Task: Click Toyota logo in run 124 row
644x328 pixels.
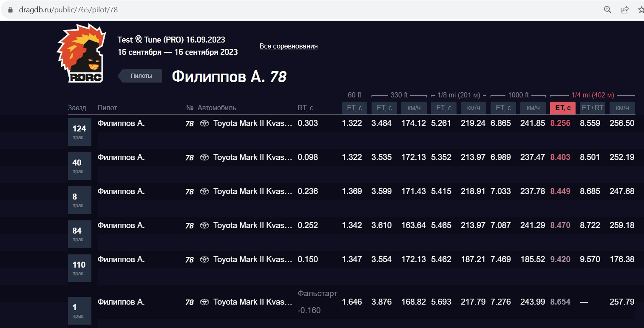Action: (x=204, y=123)
